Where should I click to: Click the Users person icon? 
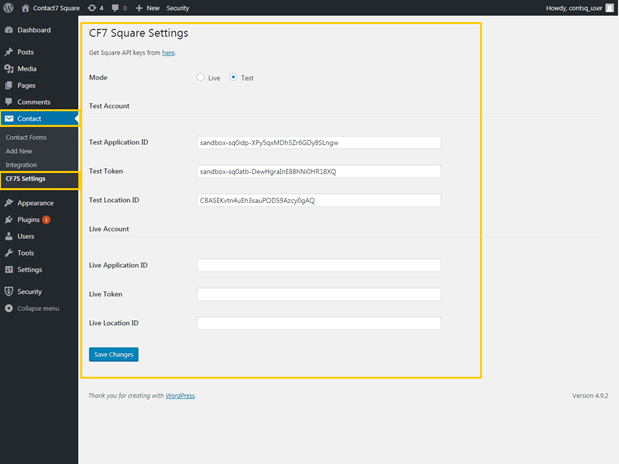point(9,236)
